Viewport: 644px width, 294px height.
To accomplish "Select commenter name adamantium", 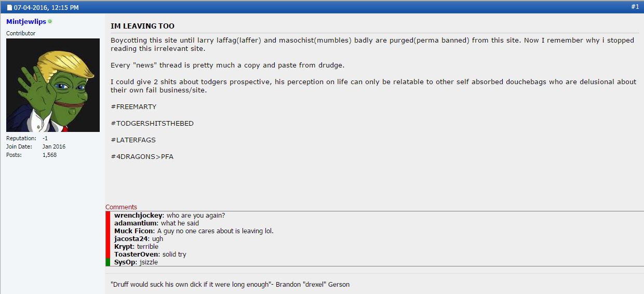I will pyautogui.click(x=136, y=223).
